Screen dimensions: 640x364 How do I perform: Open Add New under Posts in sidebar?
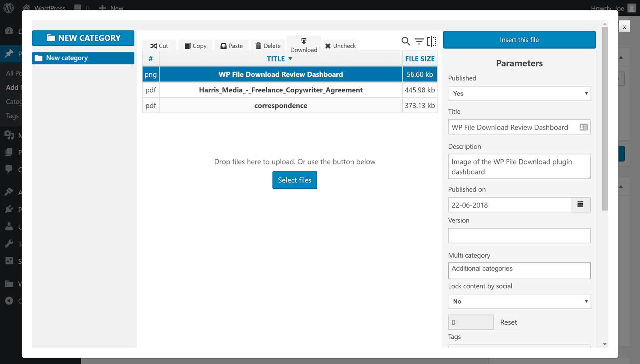click(14, 87)
